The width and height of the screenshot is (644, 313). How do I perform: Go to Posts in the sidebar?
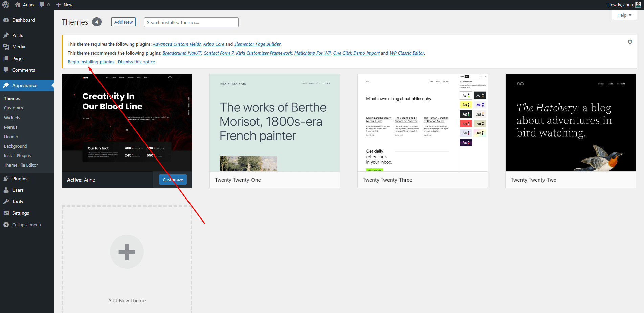coord(18,35)
